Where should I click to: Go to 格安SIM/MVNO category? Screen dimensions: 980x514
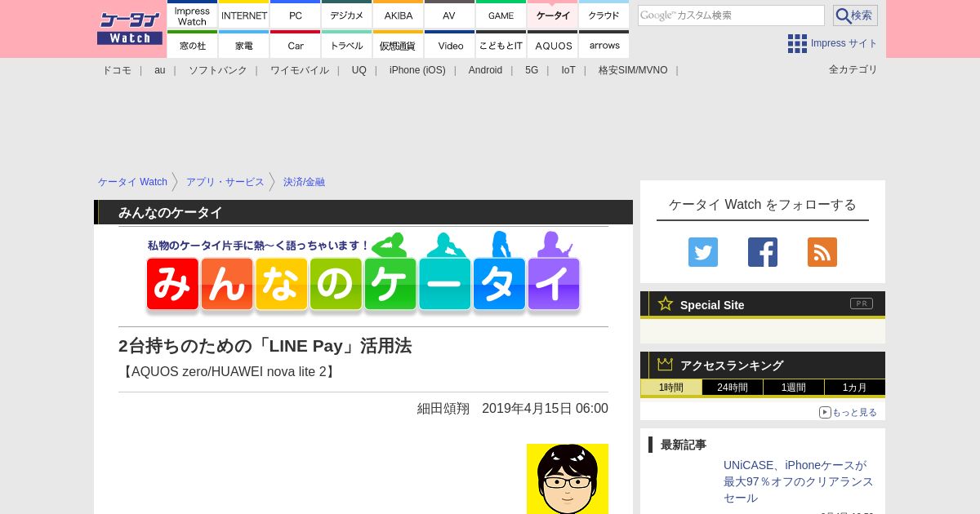[x=633, y=70]
